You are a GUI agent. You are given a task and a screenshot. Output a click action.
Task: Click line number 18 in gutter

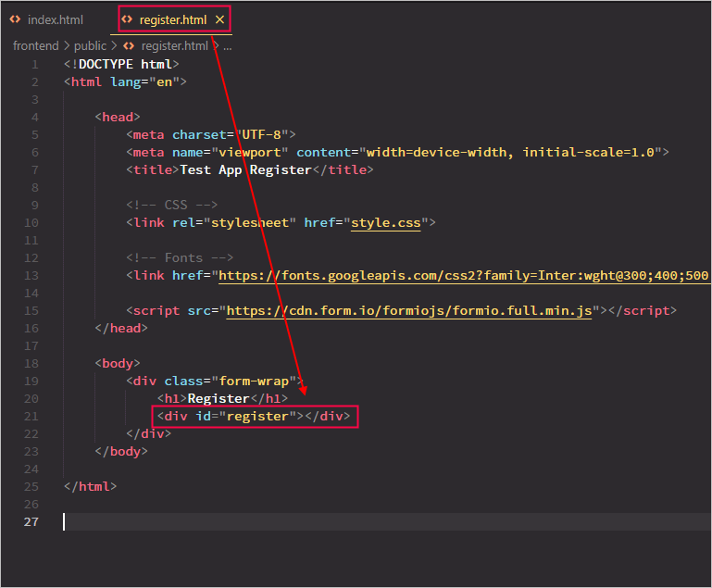(x=31, y=364)
